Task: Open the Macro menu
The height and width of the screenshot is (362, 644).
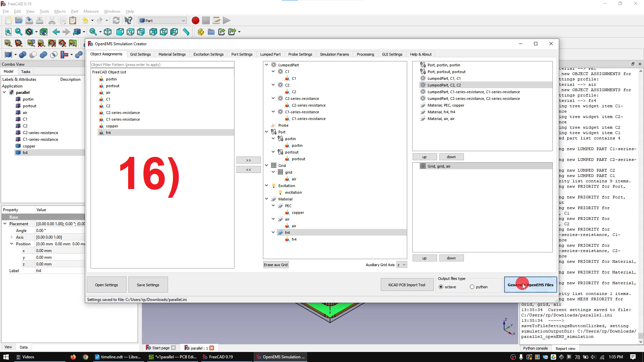Action: (x=60, y=11)
